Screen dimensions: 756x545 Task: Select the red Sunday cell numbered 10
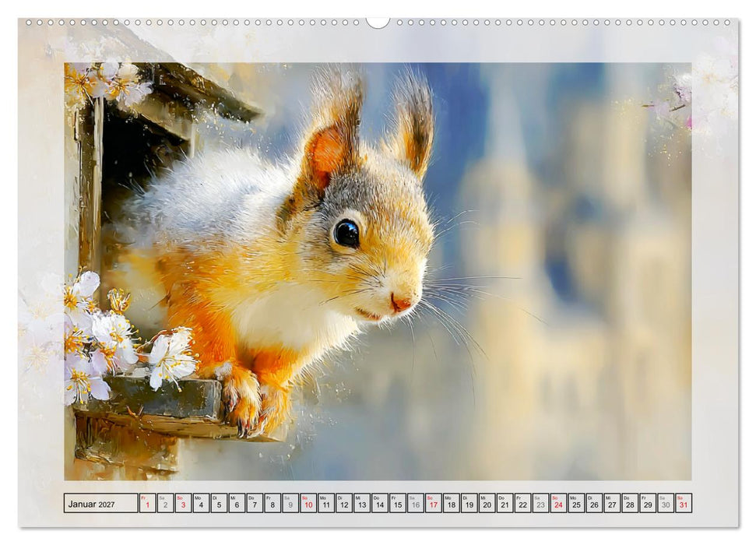coord(308,502)
